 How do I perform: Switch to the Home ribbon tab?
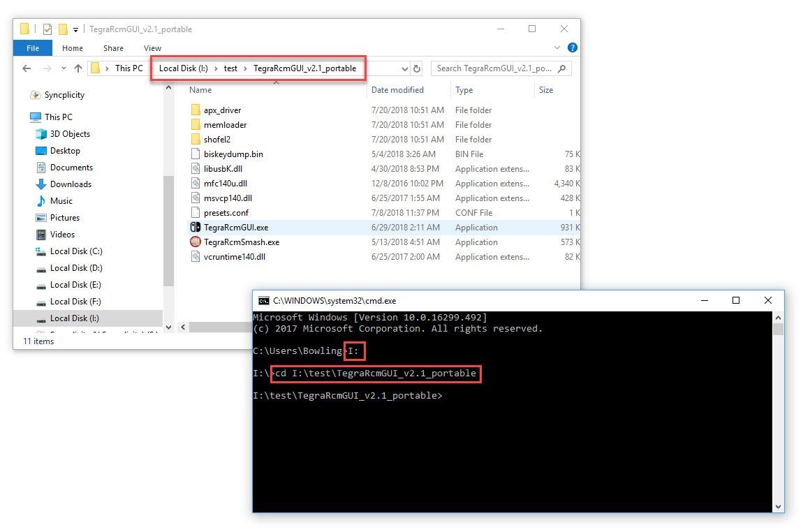[x=73, y=48]
